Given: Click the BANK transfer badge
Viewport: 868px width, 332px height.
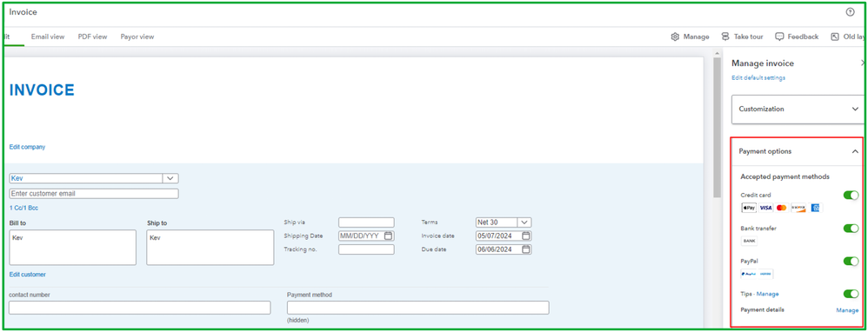Looking at the screenshot, I should [x=749, y=241].
